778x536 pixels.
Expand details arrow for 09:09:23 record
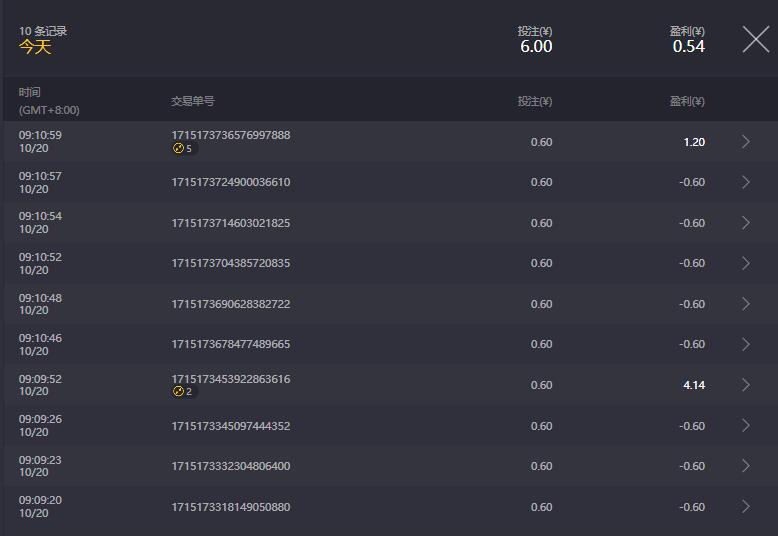pyautogui.click(x=746, y=466)
